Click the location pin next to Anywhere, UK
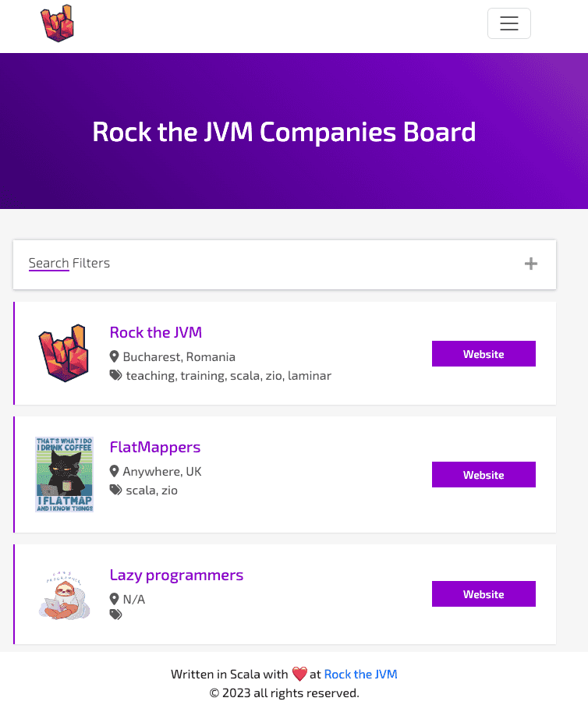588x712 pixels. coord(115,472)
